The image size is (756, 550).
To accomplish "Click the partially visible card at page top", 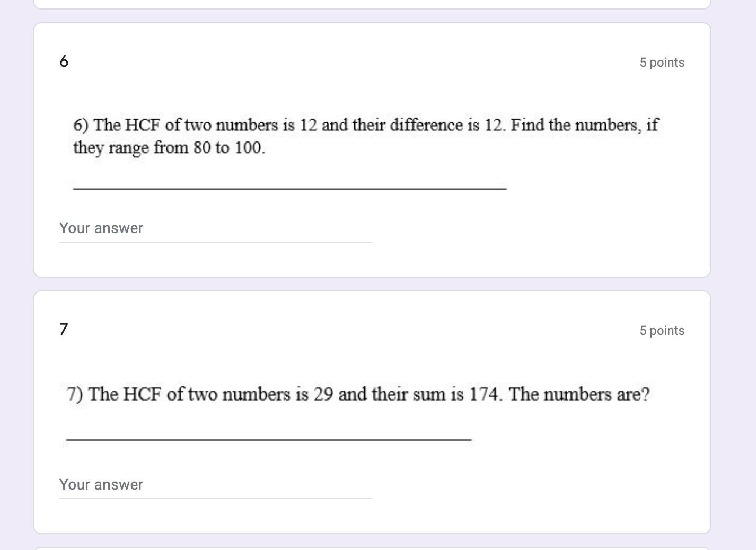I will pos(372,4).
